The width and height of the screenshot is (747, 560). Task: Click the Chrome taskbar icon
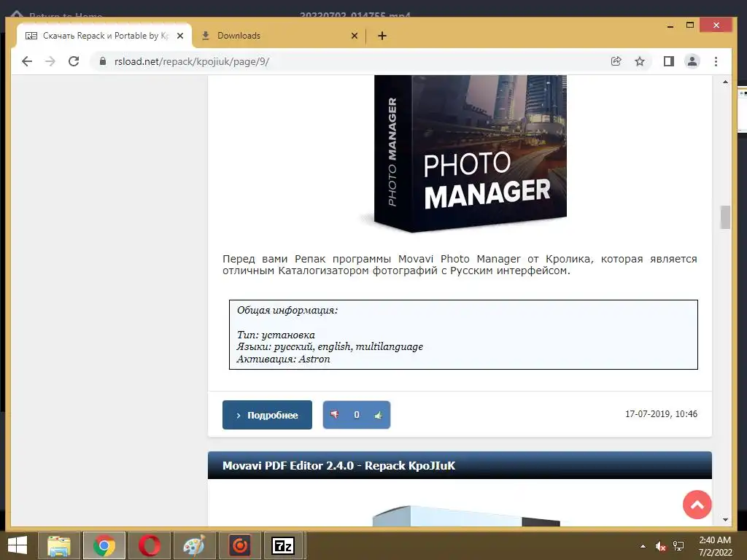(104, 545)
